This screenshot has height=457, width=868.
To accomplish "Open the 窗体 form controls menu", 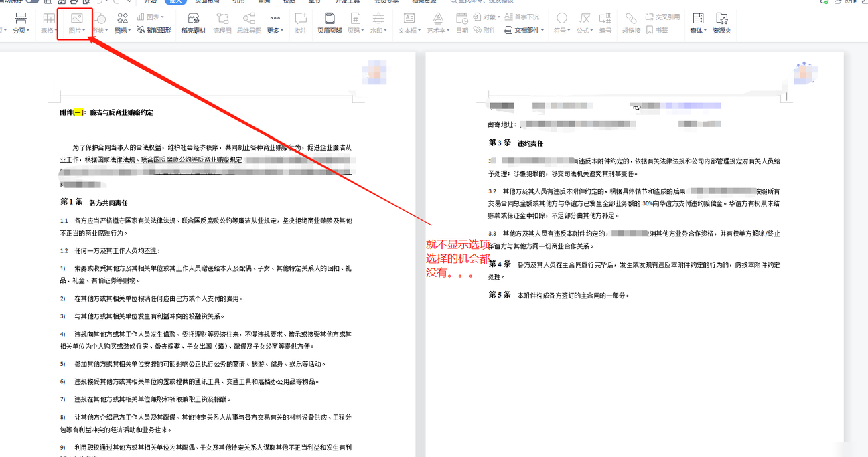I will pyautogui.click(x=699, y=23).
